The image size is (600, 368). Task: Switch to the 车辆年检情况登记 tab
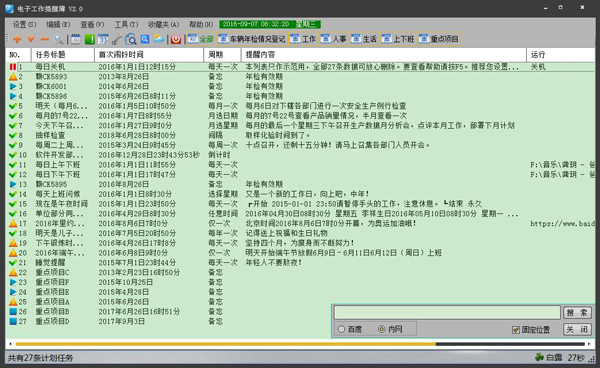pyautogui.click(x=252, y=39)
